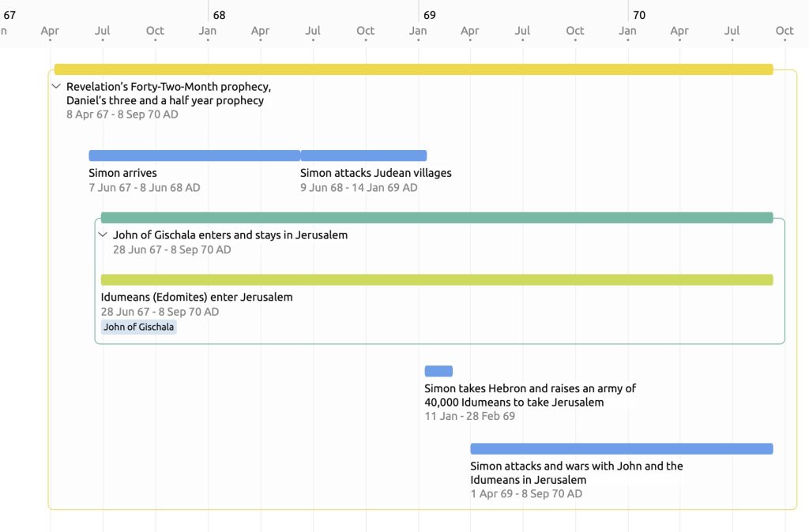Open the Simon attacks and wars with John title

(x=576, y=473)
